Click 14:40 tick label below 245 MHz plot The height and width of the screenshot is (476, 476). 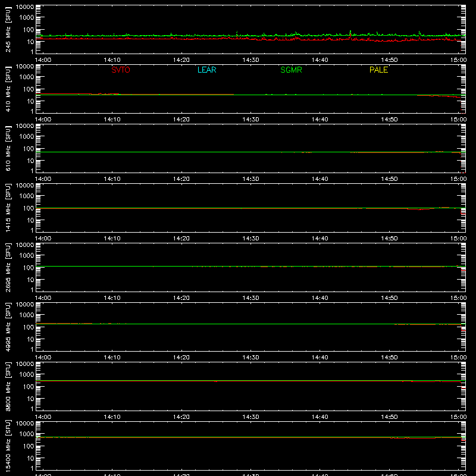[320, 60]
